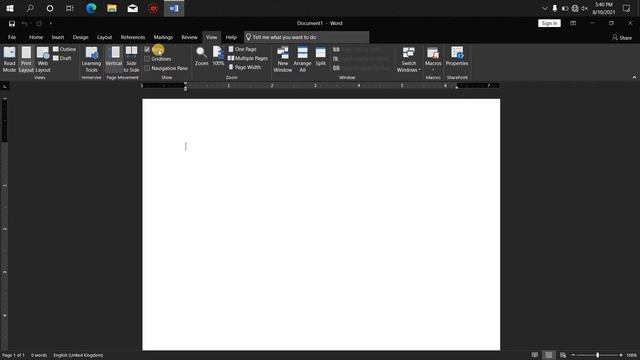Viewport: 640px width, 360px height.
Task: Go to the Review tab
Action: click(x=189, y=37)
